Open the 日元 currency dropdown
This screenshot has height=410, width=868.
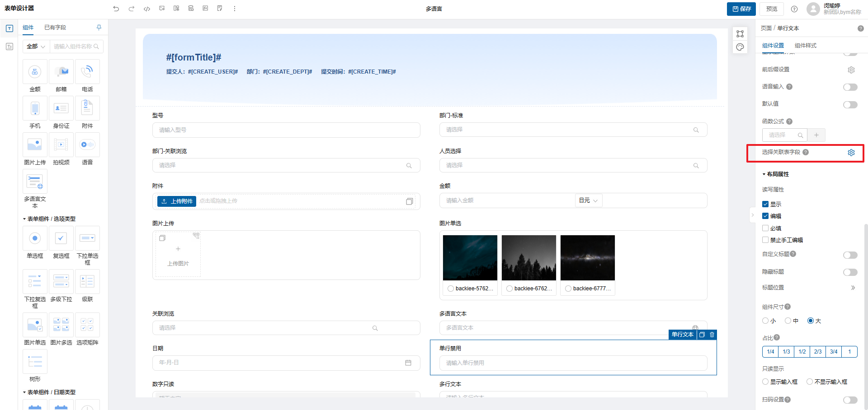589,200
